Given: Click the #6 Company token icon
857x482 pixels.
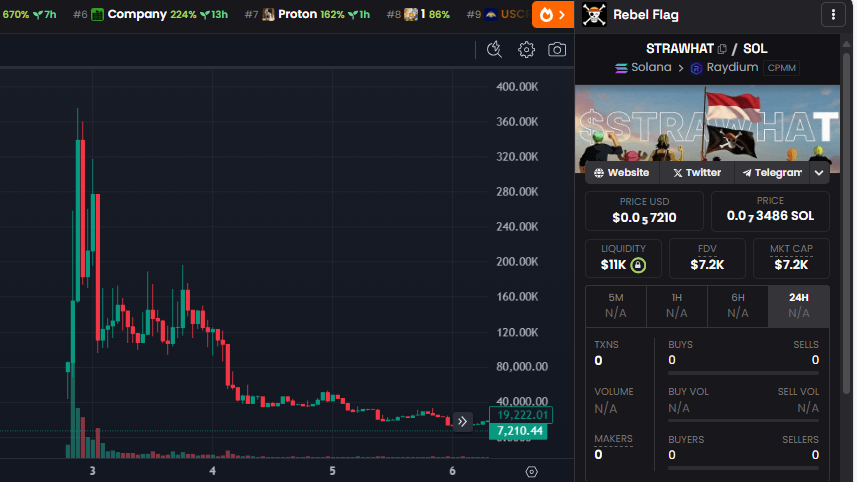Looking at the screenshot, I should 97,15.
